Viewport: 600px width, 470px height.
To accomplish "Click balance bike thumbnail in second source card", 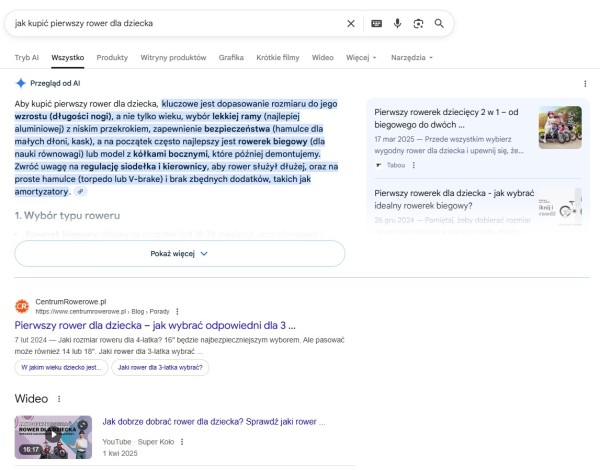I will [560, 207].
